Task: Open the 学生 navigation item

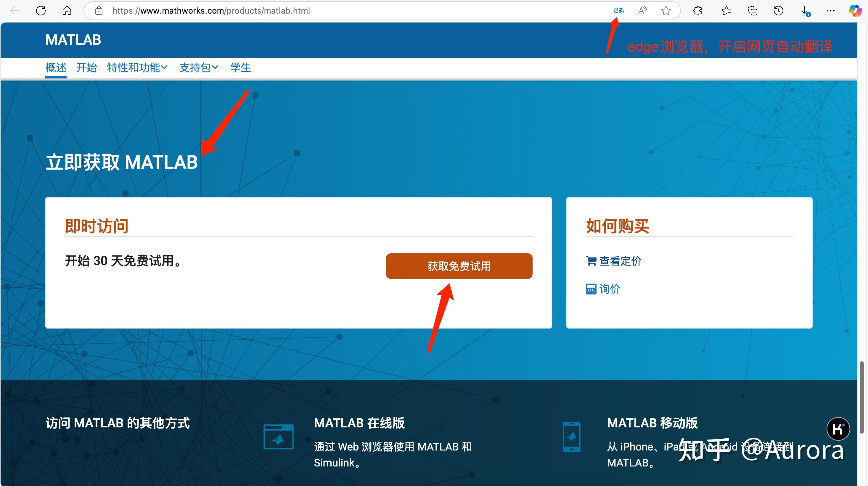Action: [240, 67]
